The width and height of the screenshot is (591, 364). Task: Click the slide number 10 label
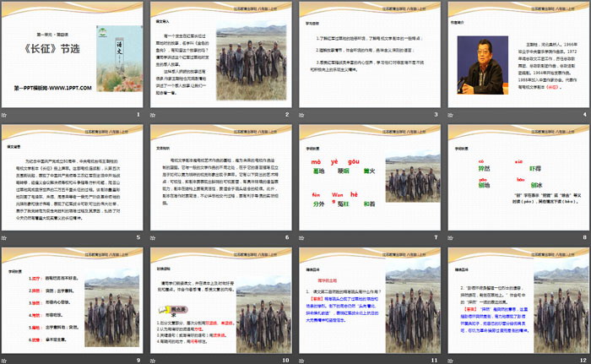[x=285, y=358]
